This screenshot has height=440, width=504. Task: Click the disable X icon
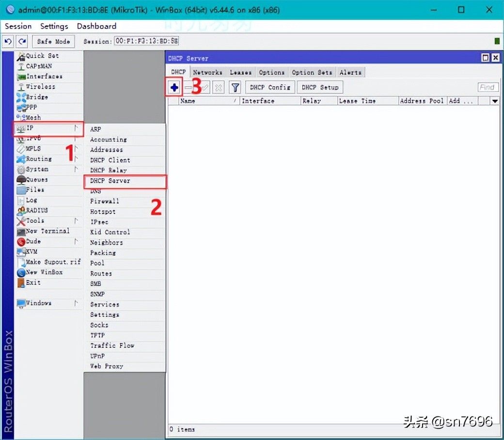pos(218,87)
